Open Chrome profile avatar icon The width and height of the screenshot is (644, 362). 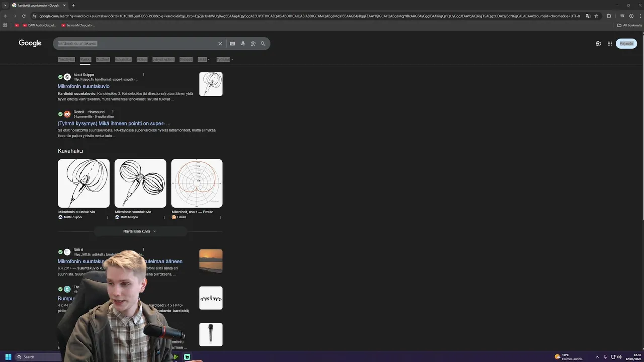(x=631, y=16)
